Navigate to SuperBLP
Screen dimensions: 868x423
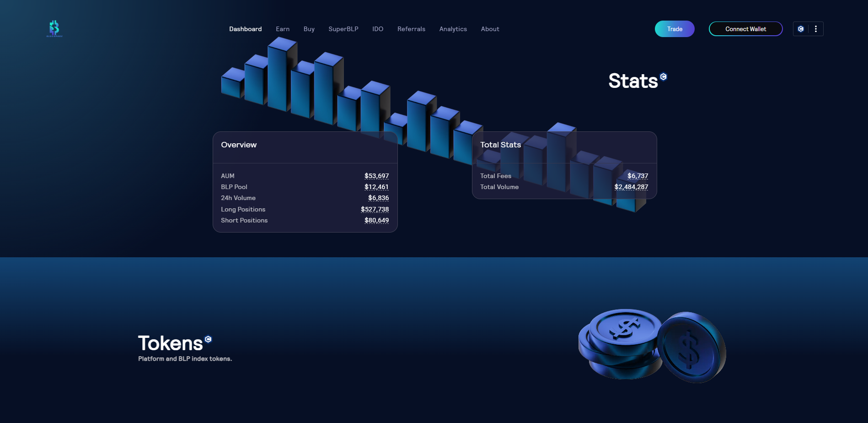(343, 29)
